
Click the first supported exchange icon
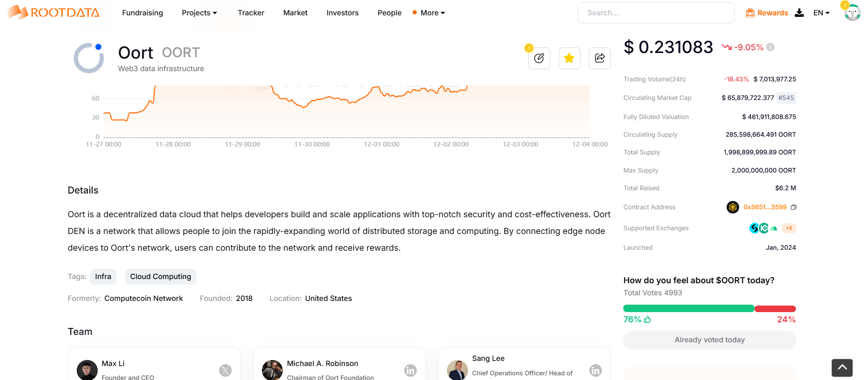pyautogui.click(x=754, y=228)
